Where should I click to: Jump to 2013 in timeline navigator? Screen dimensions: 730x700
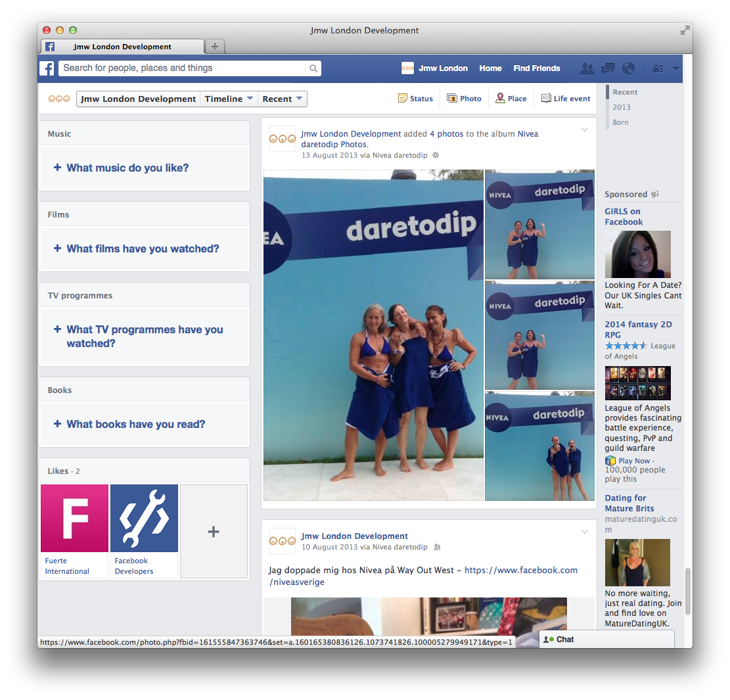621,107
